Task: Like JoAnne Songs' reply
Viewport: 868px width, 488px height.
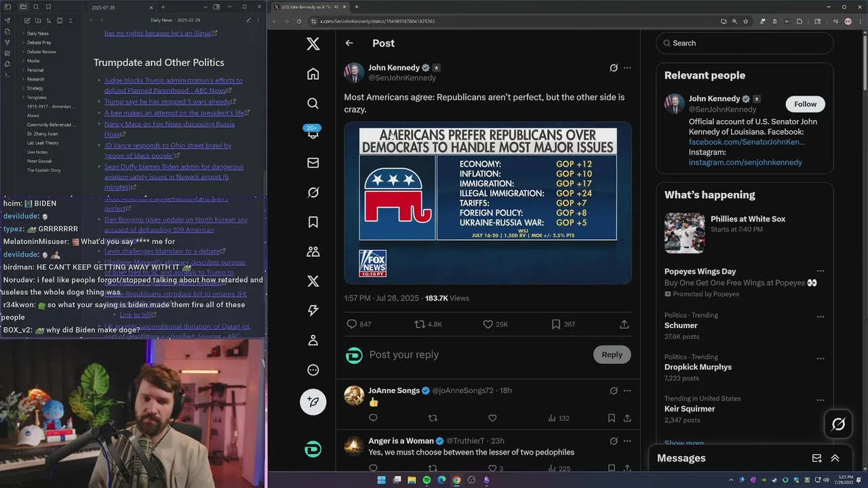Action: 492,418
